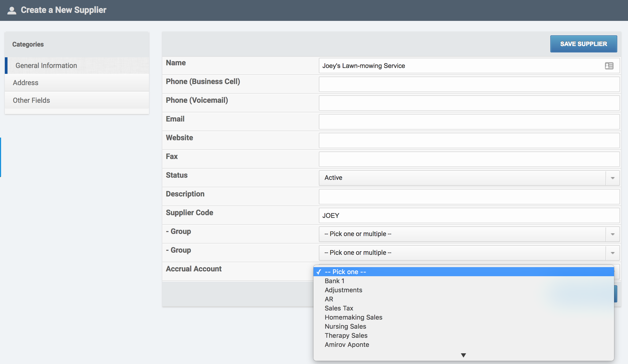Click the Categories heading

point(28,44)
